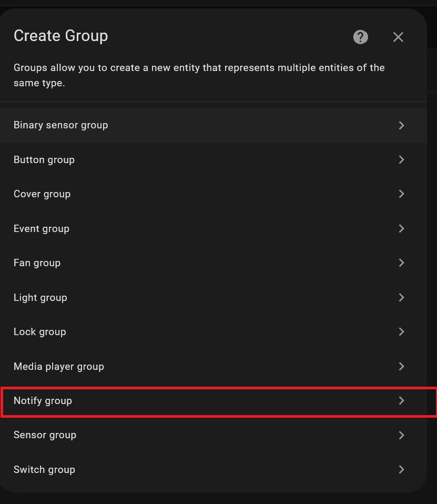Click the help question mark icon
The image size is (437, 504).
[x=360, y=37]
